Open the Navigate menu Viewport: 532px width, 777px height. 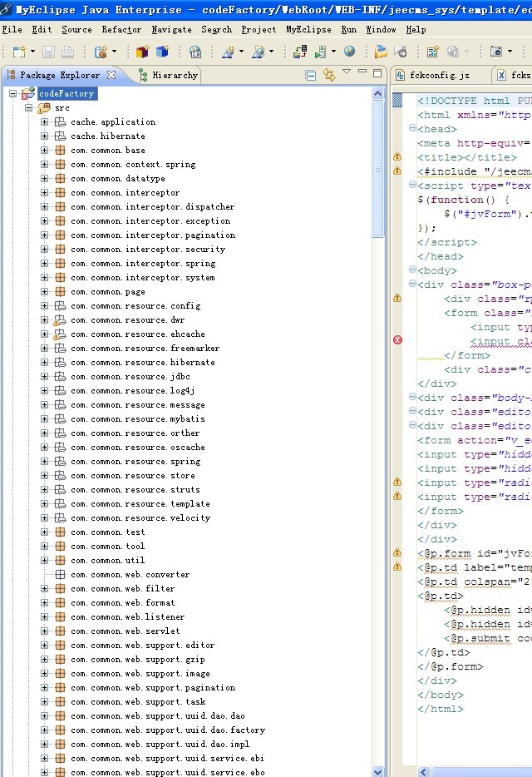click(x=171, y=30)
